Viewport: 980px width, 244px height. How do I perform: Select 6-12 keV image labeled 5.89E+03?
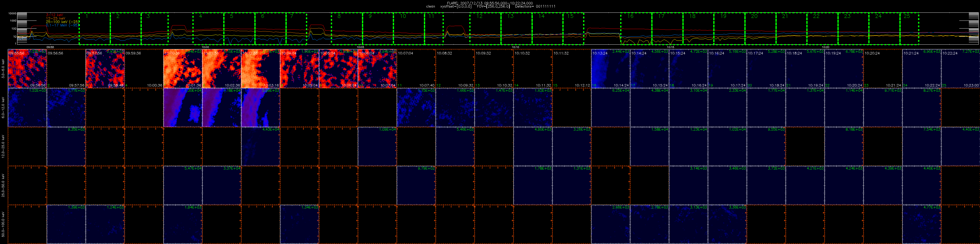point(261,108)
